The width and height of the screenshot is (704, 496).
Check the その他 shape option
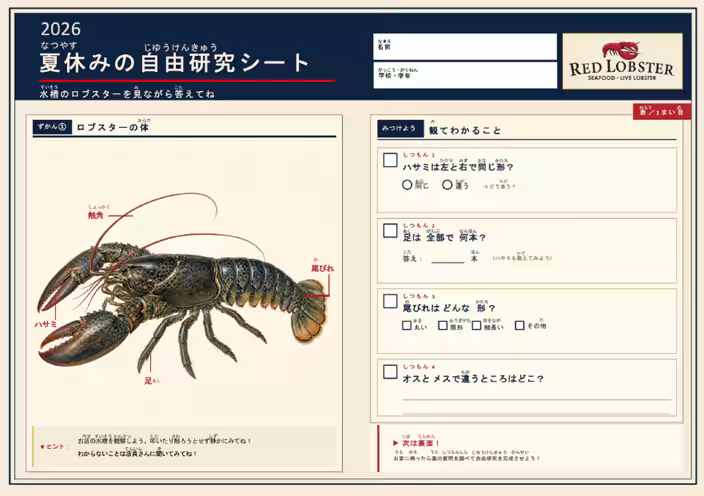tap(519, 325)
